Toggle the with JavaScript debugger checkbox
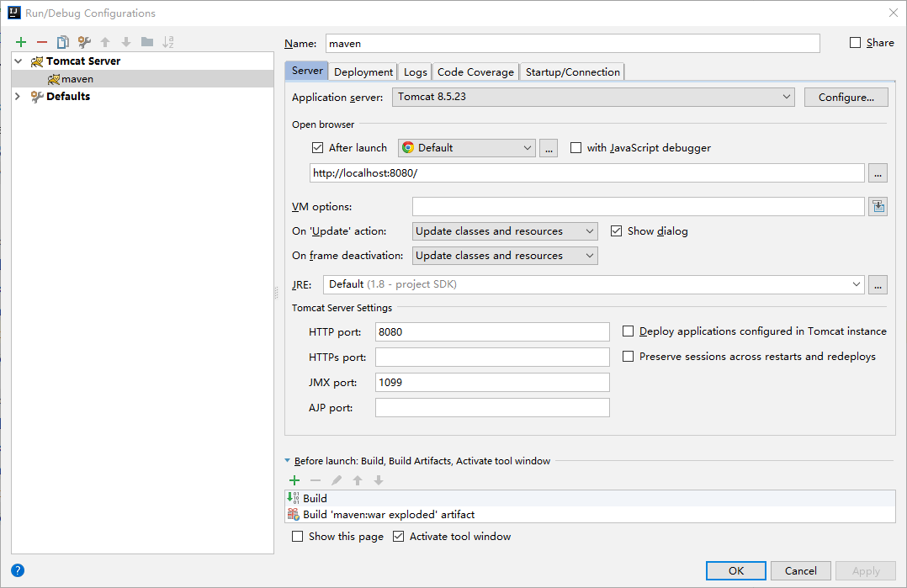This screenshot has width=907, height=588. pos(576,148)
